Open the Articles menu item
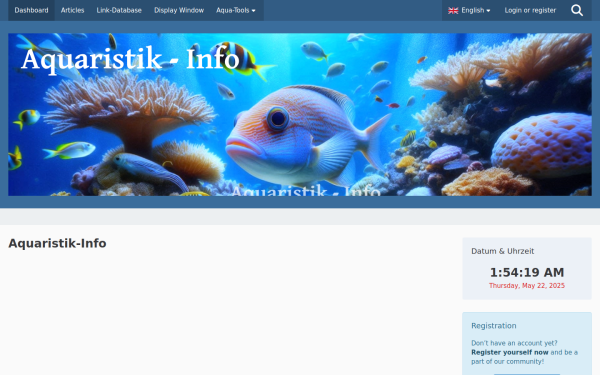The height and width of the screenshot is (375, 600). 72,10
